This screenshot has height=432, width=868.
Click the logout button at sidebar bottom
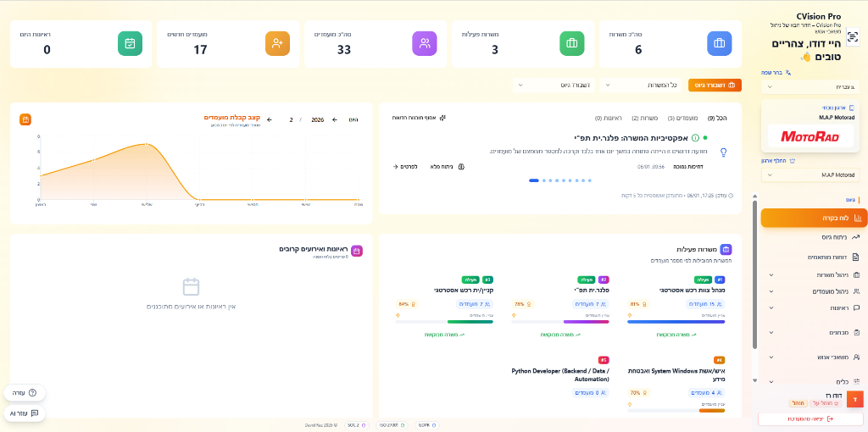click(x=810, y=419)
